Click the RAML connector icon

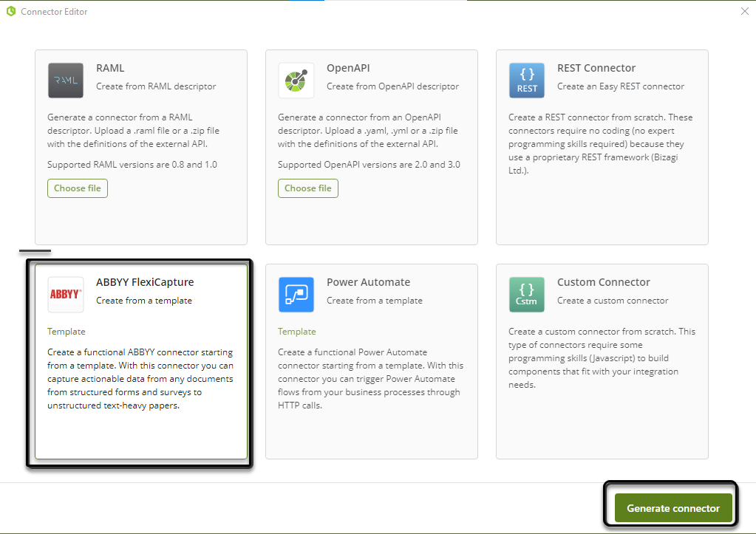click(66, 81)
